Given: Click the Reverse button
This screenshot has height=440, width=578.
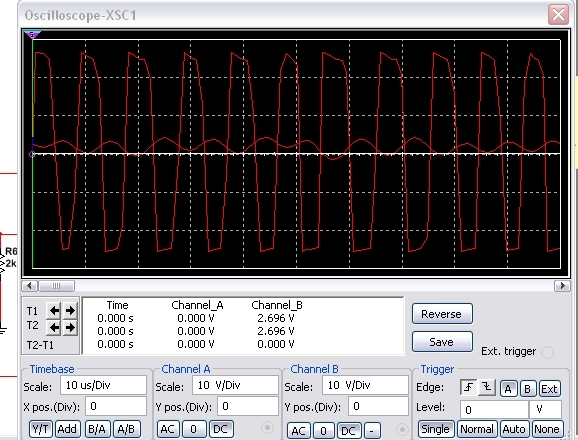Looking at the screenshot, I should (442, 314).
